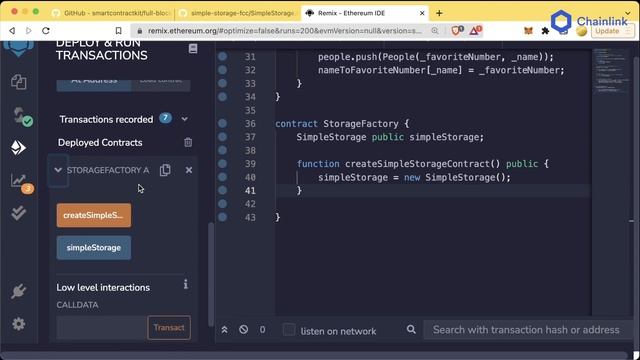
Task: Toggle terminal with double chevron icon
Action: (224, 329)
